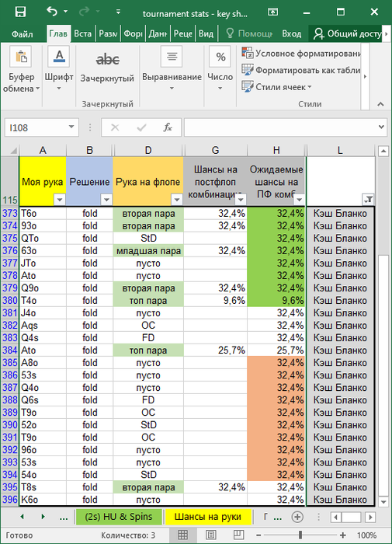
Task: Open Условное форматирование menu
Action: (x=301, y=54)
